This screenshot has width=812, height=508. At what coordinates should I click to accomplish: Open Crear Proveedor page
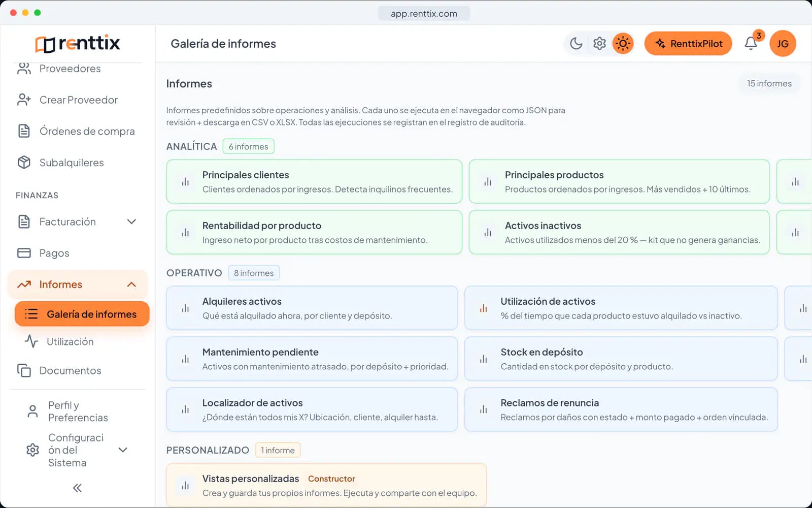pos(78,100)
